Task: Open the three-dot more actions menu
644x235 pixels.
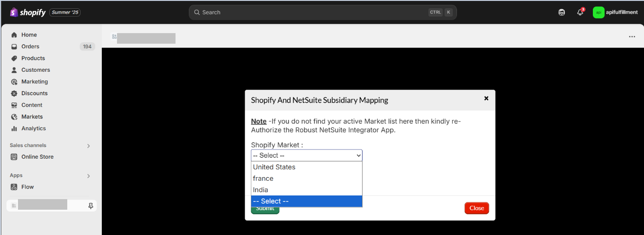Action: [x=632, y=37]
